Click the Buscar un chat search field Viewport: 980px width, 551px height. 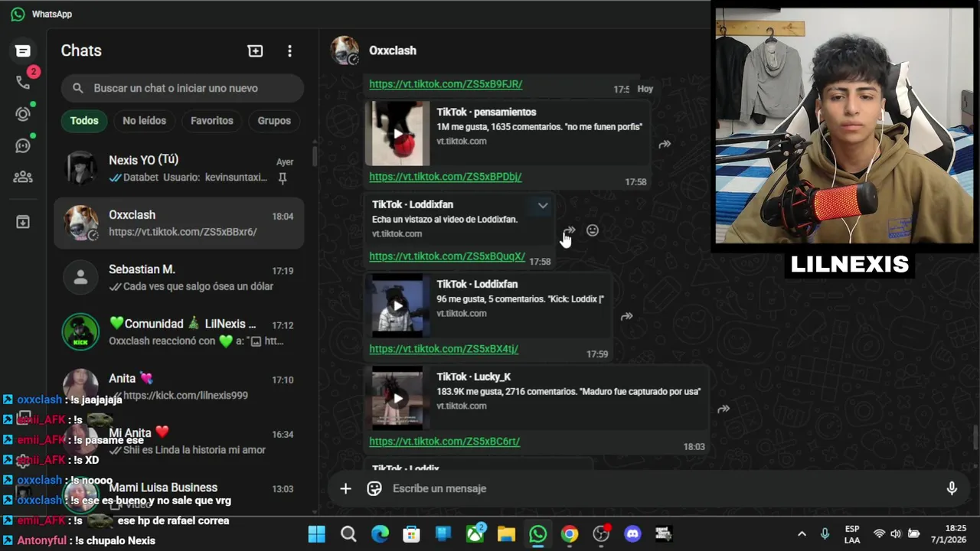182,88
